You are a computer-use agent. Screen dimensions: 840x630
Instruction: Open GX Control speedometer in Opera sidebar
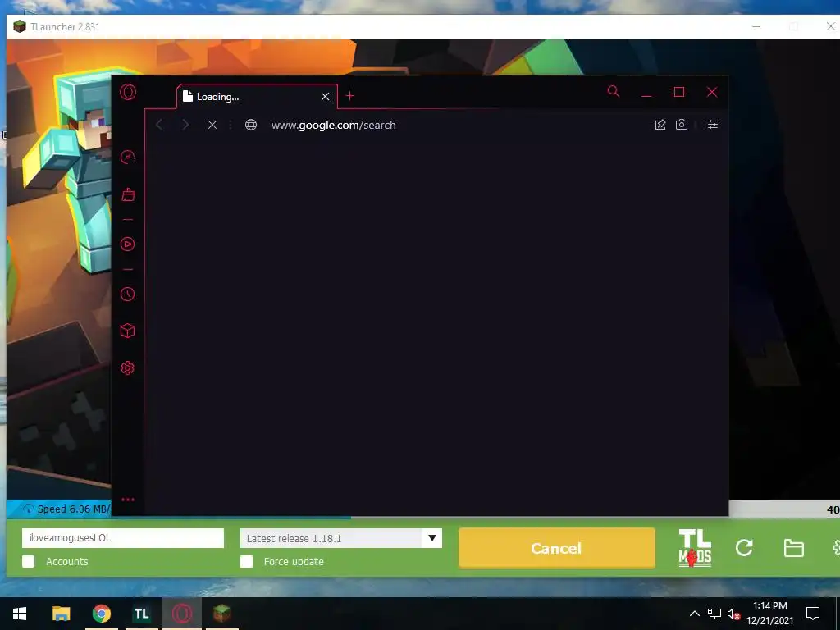127,157
